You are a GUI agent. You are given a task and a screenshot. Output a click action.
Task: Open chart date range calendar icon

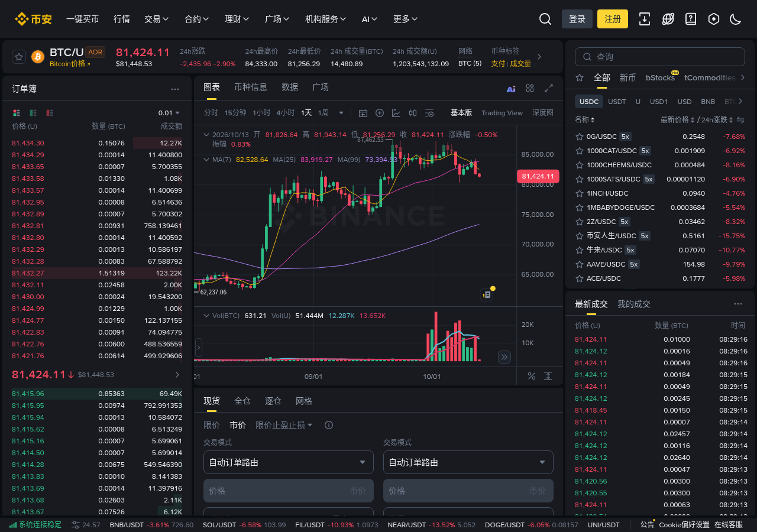click(x=363, y=113)
